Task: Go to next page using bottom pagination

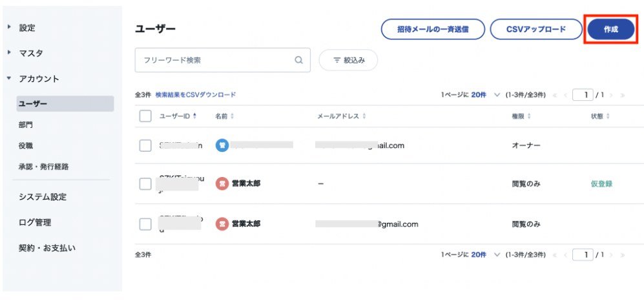Action: coord(611,255)
